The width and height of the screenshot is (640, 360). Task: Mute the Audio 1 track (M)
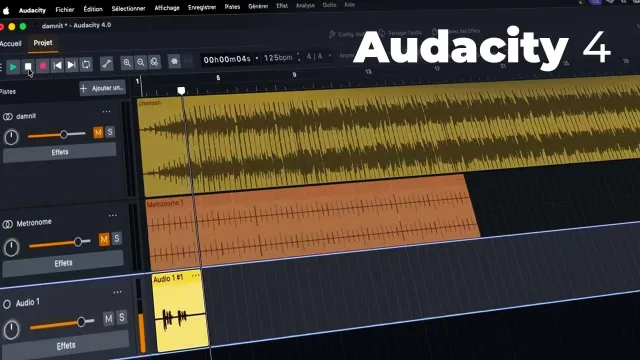(109, 318)
